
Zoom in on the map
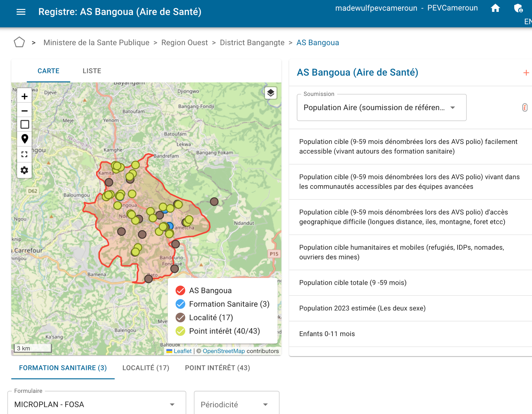click(25, 97)
